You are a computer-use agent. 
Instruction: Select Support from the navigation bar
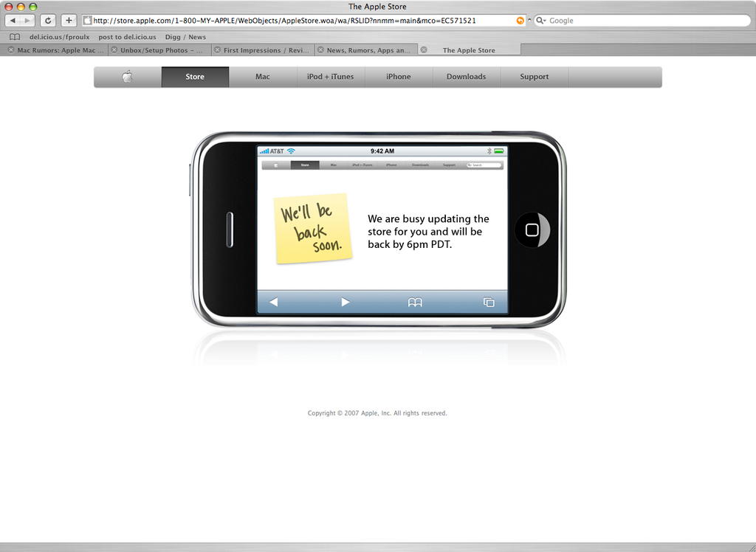point(534,76)
